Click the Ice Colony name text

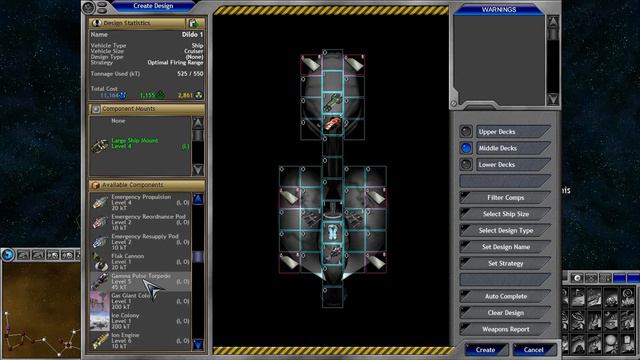[125, 316]
